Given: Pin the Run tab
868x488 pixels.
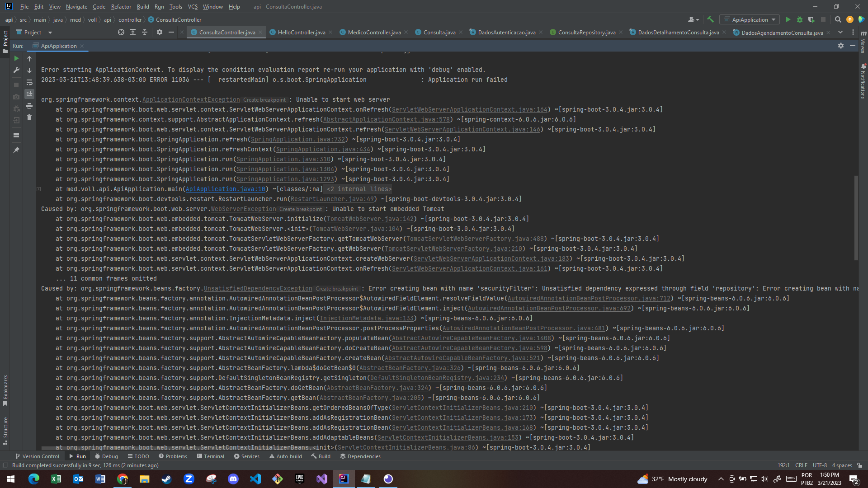Looking at the screenshot, I should (16, 150).
